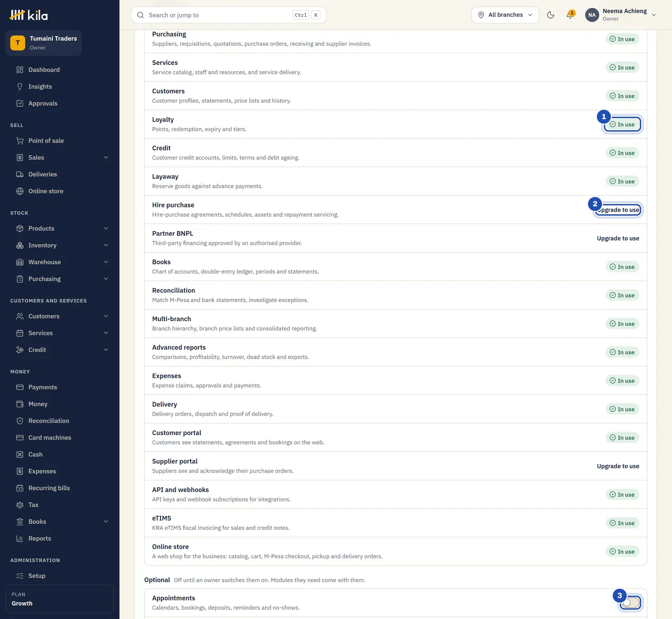The width and height of the screenshot is (672, 619).
Task: Click the Setup checklist icon
Action: pos(20,576)
